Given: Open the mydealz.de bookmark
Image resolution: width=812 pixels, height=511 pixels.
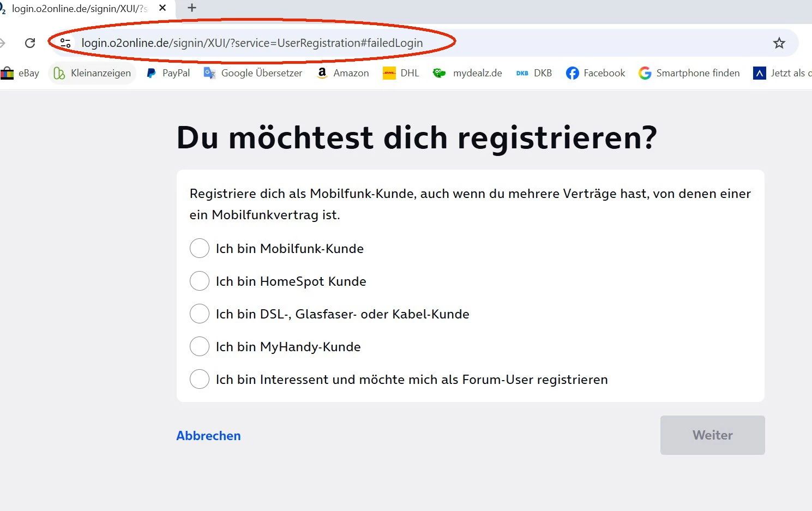Looking at the screenshot, I should pyautogui.click(x=467, y=73).
